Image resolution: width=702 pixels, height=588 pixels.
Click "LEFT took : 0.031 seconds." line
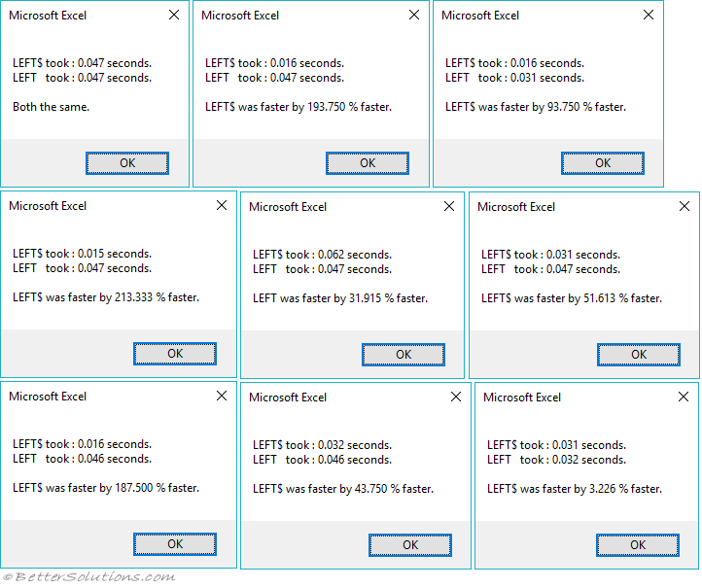coord(514,78)
